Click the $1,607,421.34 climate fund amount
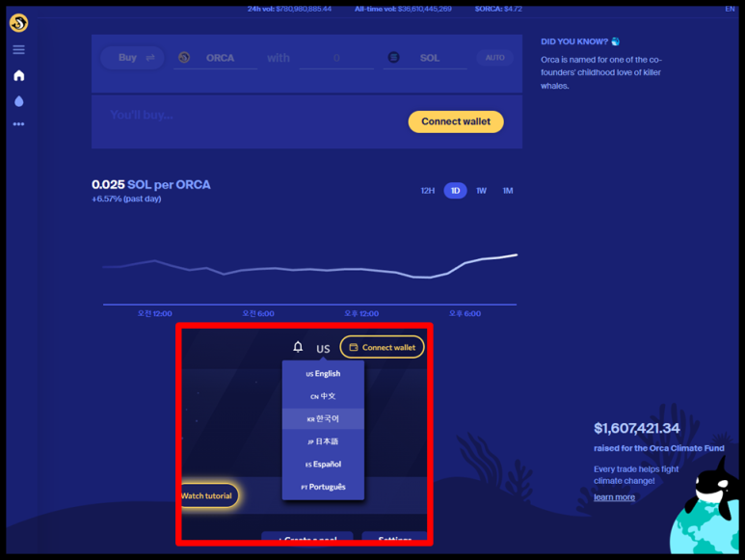Viewport: 745px width, 560px height. (x=637, y=428)
